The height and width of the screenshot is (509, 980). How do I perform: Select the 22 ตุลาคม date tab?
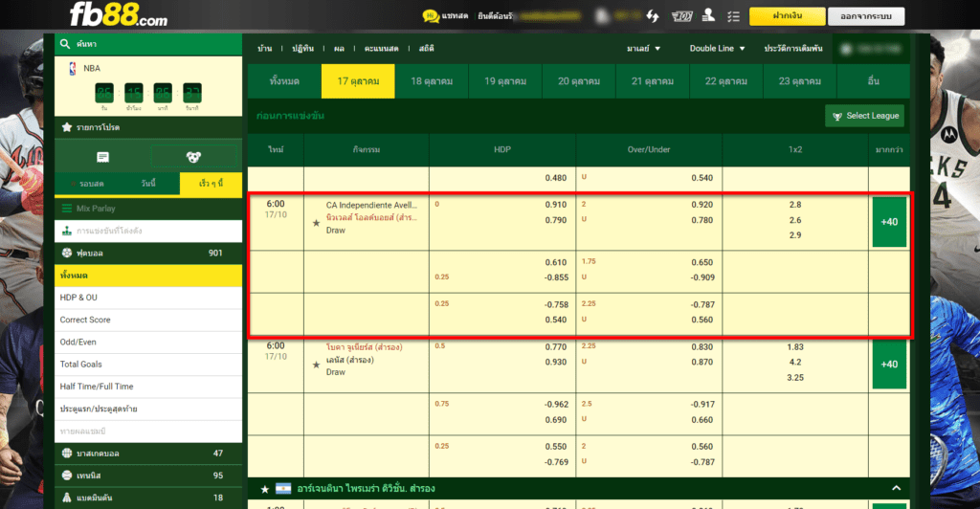[726, 81]
